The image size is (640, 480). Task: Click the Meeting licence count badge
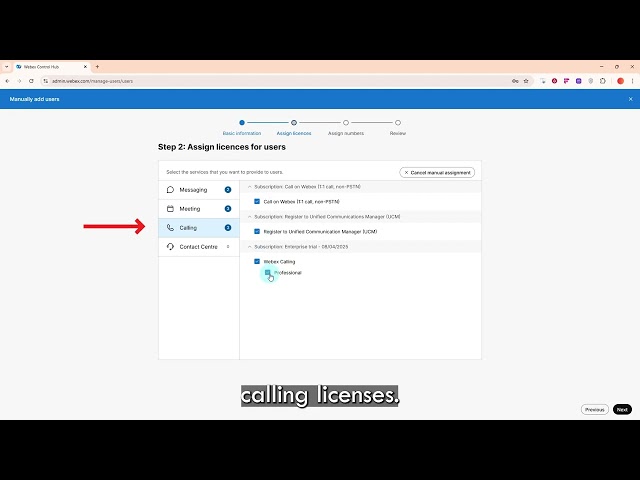[228, 209]
